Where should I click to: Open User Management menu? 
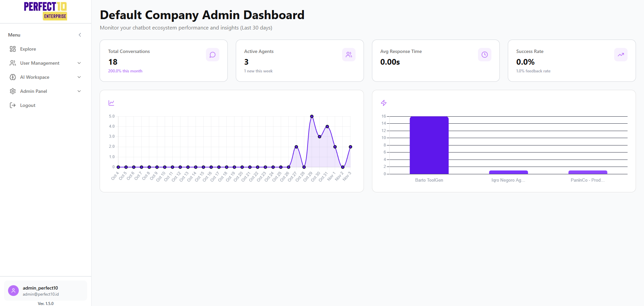point(46,63)
